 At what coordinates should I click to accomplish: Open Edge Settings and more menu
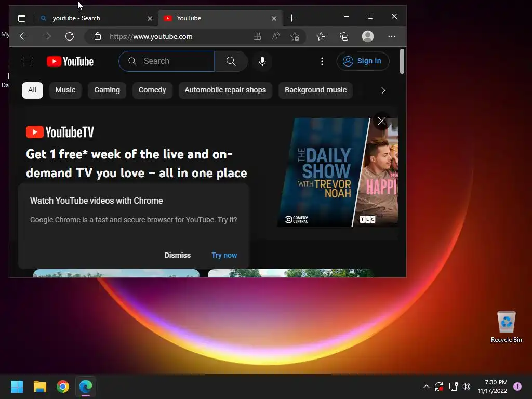click(x=392, y=36)
